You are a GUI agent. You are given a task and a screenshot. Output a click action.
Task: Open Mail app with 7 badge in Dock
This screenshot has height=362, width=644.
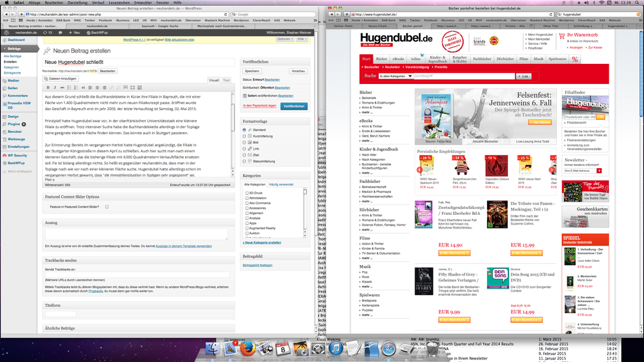click(x=230, y=349)
